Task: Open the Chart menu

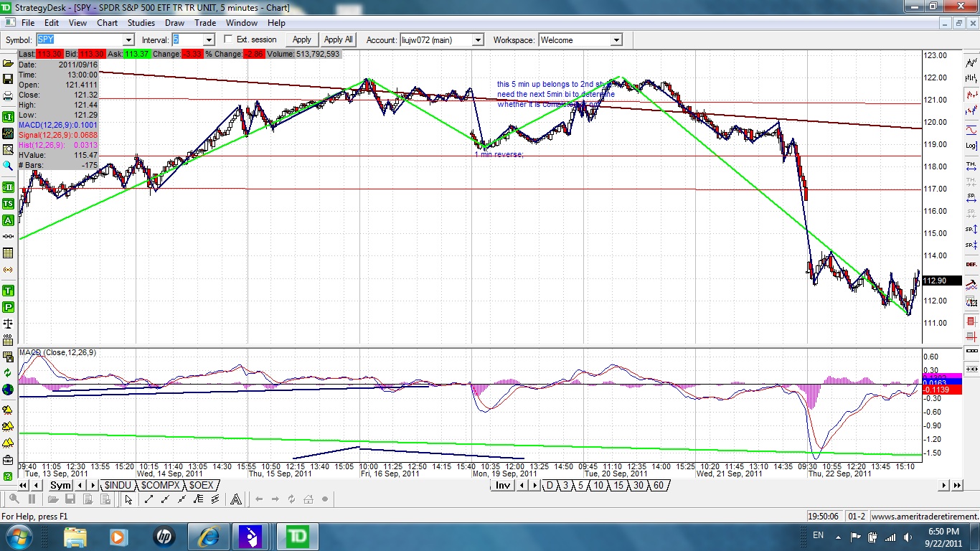Action: click(108, 23)
